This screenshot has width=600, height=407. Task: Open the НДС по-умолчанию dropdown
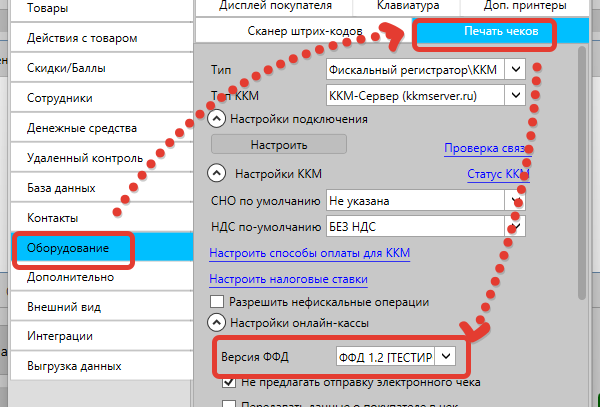click(515, 225)
